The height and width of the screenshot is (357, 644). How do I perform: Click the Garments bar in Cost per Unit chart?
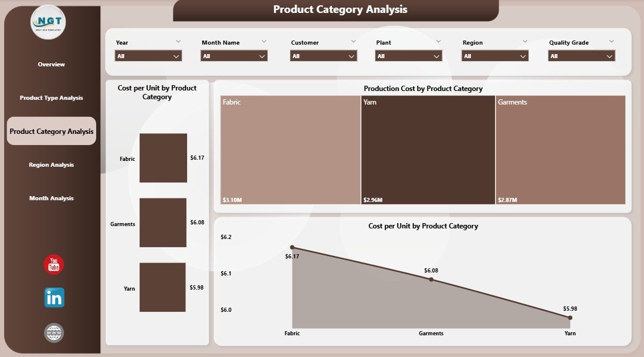(162, 222)
